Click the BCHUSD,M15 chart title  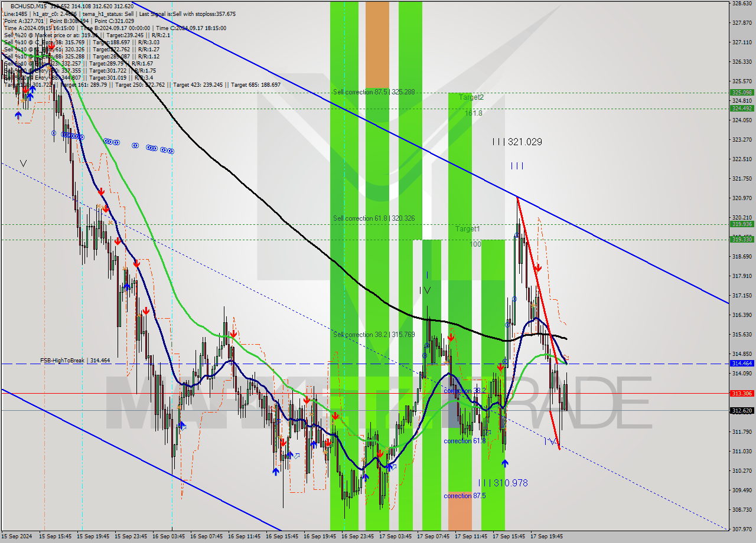click(28, 6)
